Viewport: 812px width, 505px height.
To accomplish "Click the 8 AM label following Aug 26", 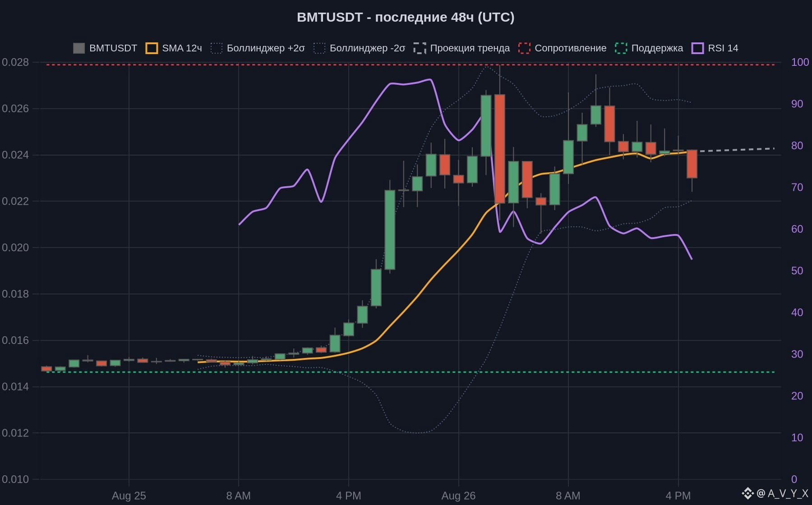I will [568, 496].
